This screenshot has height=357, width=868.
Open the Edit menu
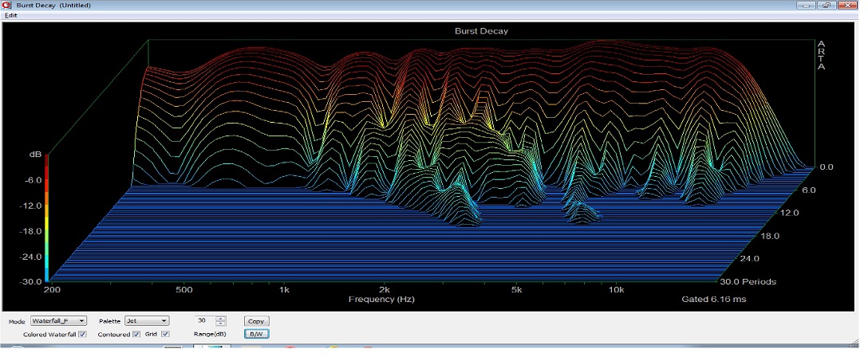click(10, 15)
